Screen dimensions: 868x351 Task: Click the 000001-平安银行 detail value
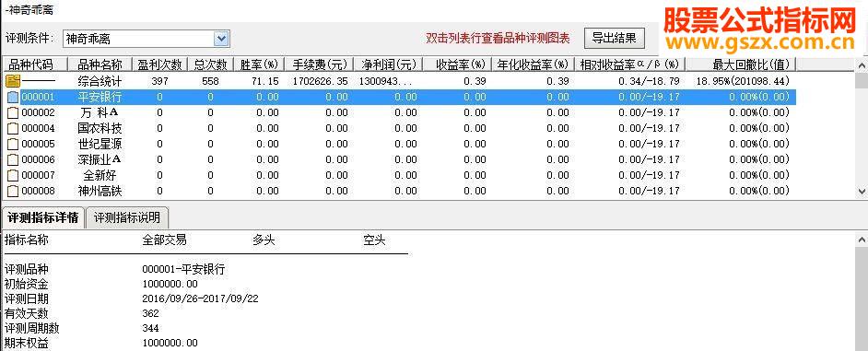pos(183,270)
